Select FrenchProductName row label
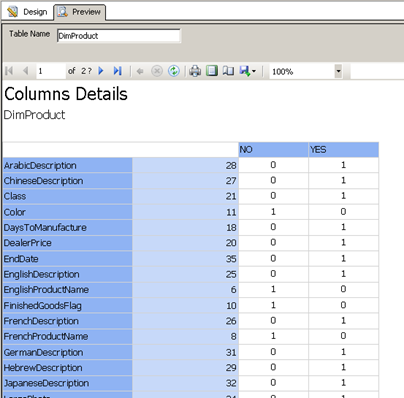Viewport: 404px width, 398px height. [x=67, y=336]
